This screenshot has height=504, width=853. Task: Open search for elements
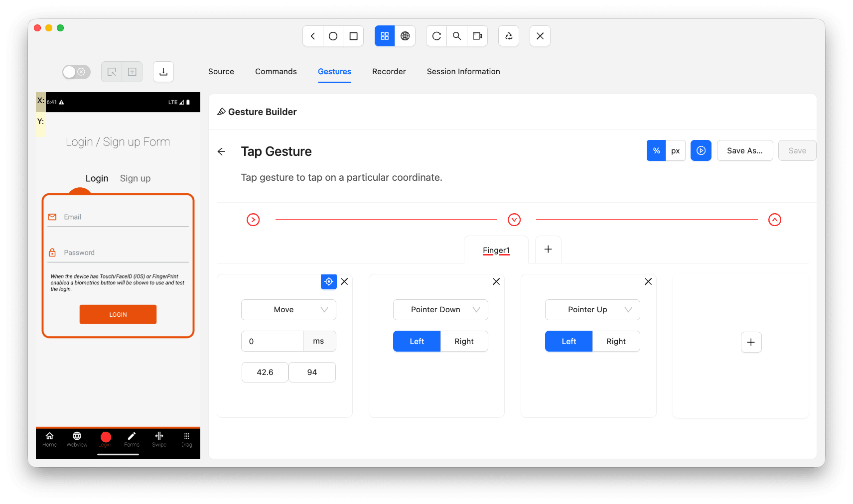click(x=457, y=36)
